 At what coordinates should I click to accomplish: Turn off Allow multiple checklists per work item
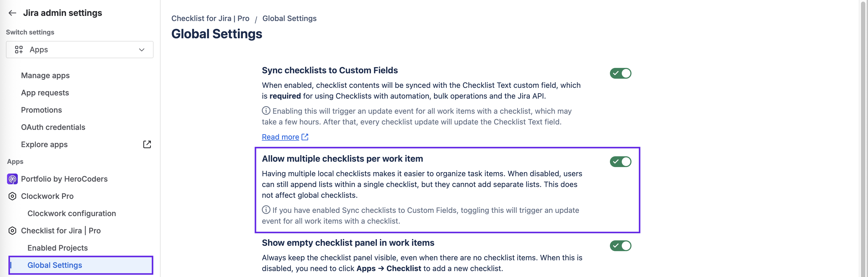pyautogui.click(x=620, y=162)
